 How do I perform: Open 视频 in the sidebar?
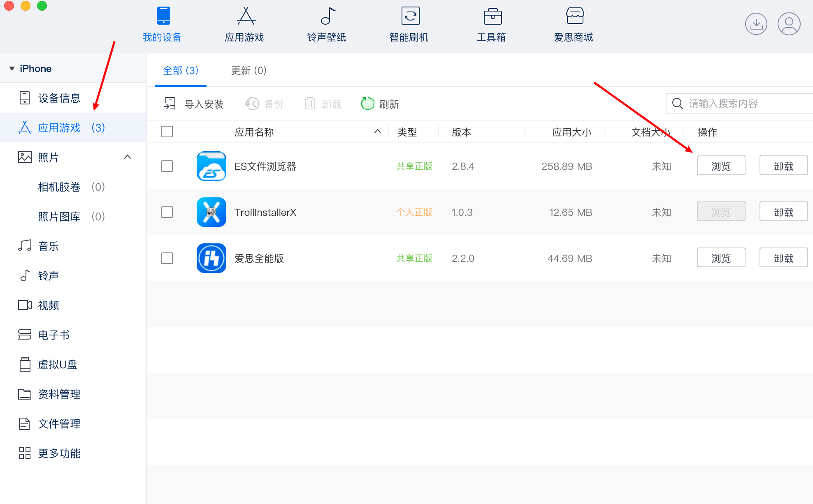pos(73,305)
